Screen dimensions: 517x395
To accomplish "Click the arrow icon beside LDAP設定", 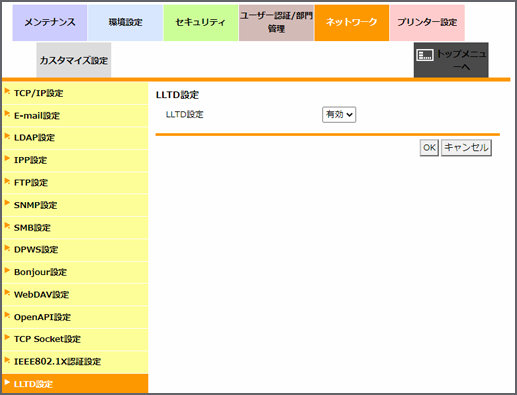I will (7, 136).
